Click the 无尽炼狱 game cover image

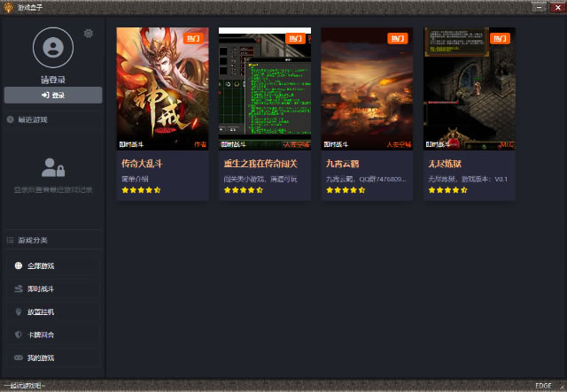pos(469,88)
